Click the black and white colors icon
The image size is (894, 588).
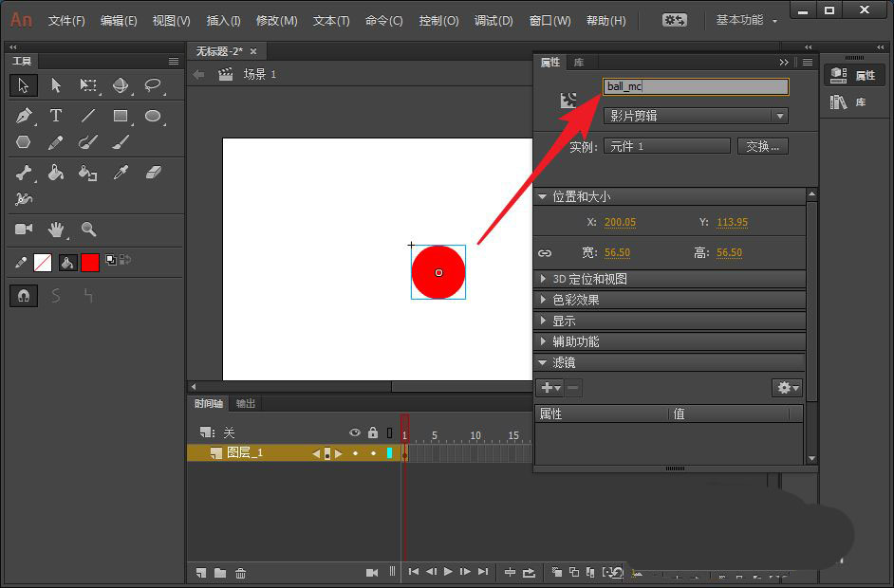(111, 260)
